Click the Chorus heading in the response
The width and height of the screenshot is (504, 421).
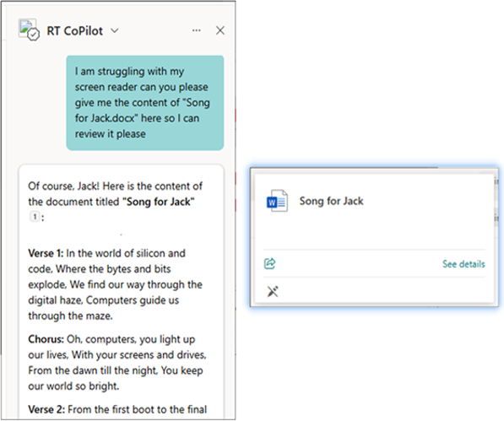pos(46,339)
